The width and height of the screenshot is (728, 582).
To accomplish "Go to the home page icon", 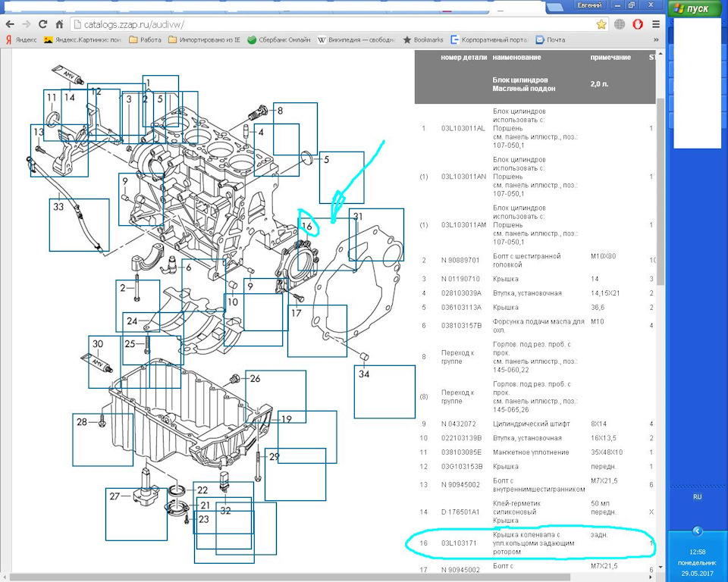I will point(59,24).
